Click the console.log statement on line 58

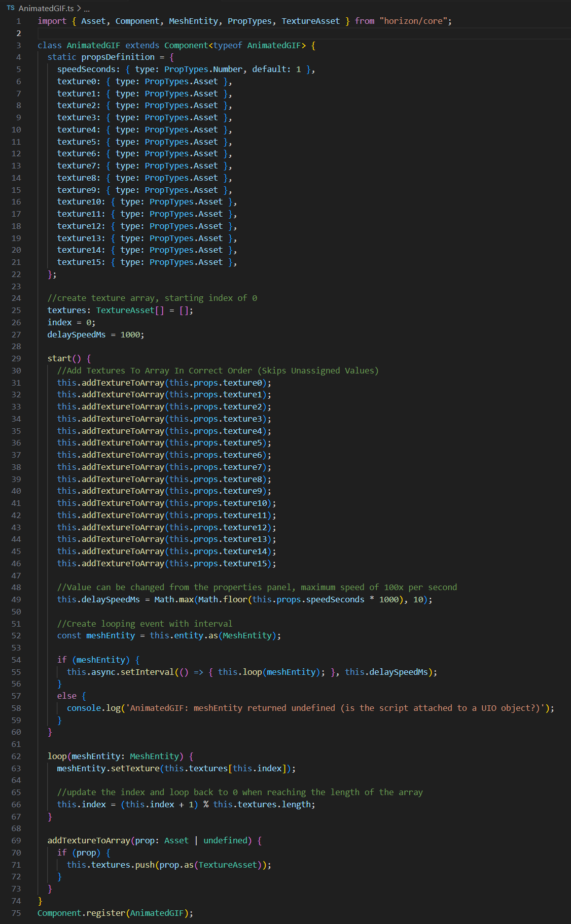tap(310, 708)
